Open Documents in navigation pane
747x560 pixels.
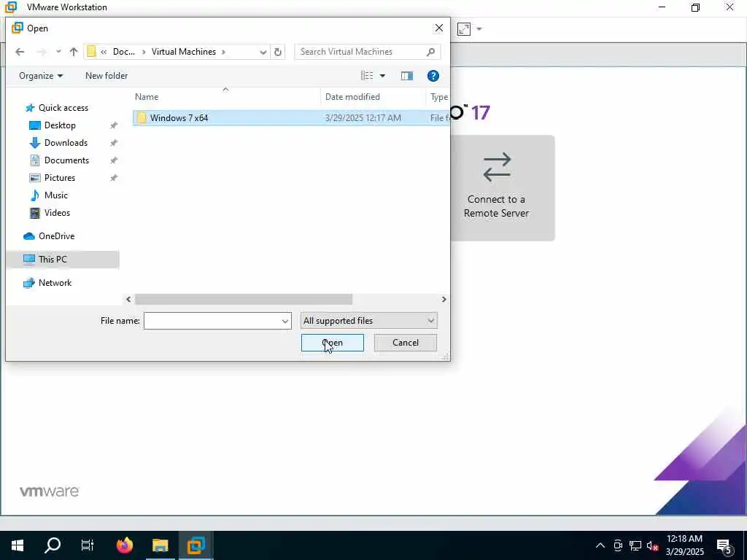tap(66, 160)
